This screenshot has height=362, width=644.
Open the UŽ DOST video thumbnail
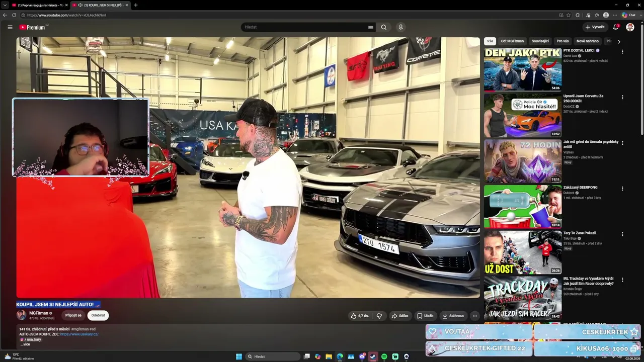pos(523,252)
